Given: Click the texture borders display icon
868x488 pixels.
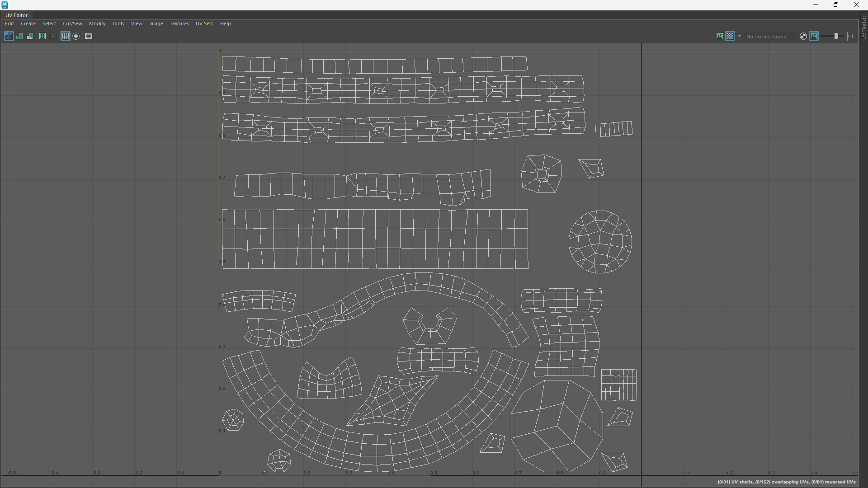Looking at the screenshot, I should [x=42, y=36].
